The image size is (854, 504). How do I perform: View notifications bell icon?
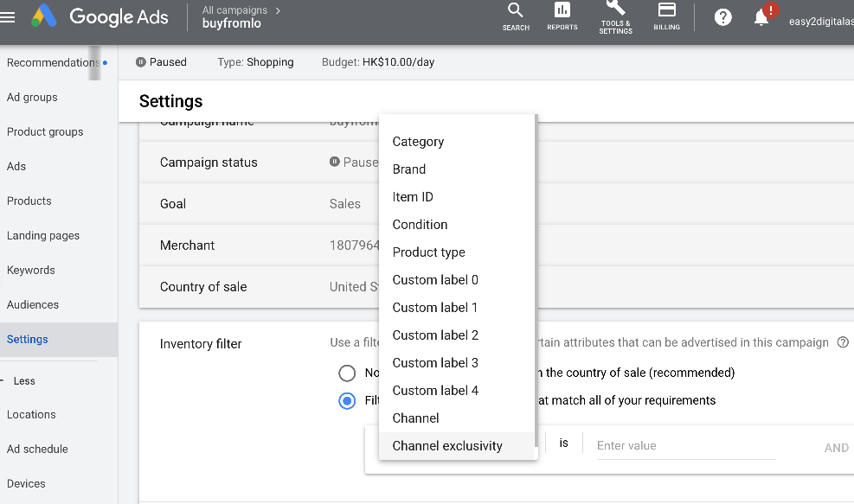[761, 18]
